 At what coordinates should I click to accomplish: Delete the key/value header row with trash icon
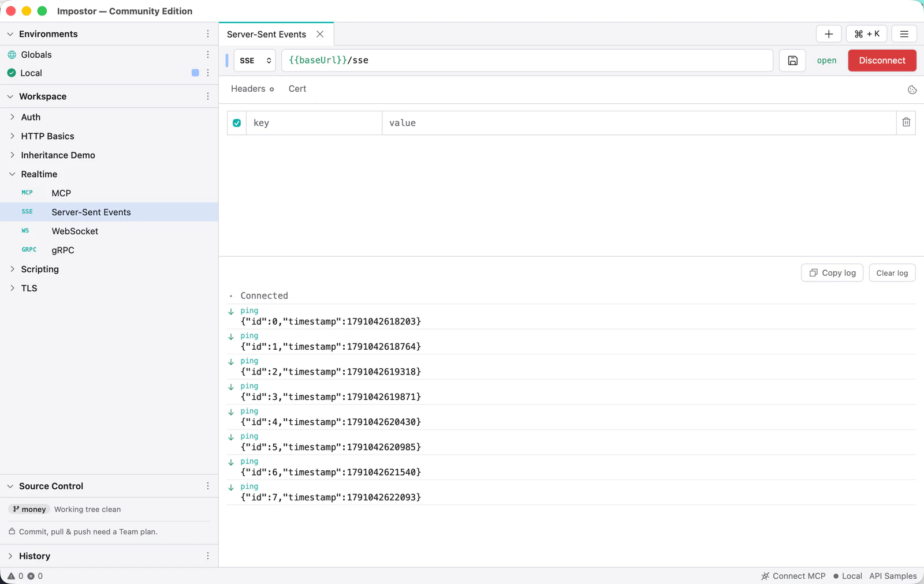click(x=906, y=122)
